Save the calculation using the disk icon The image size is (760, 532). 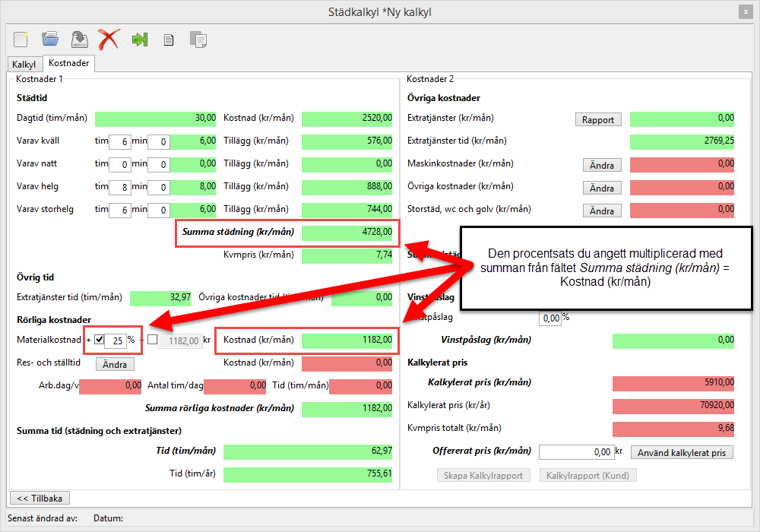pyautogui.click(x=79, y=39)
